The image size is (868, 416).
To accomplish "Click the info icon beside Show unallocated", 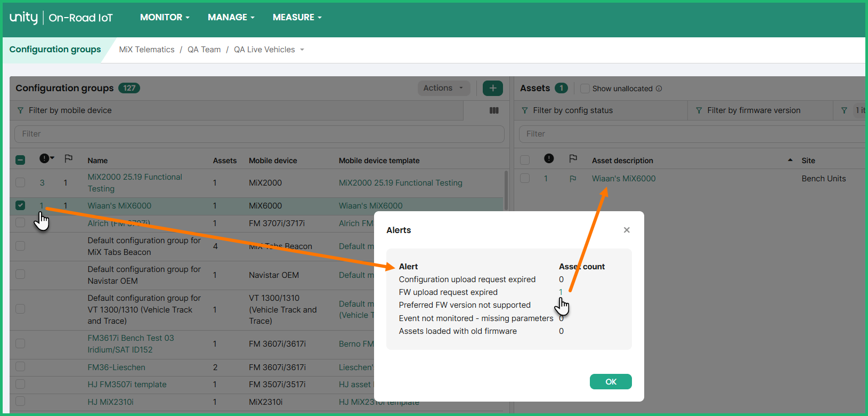I will pos(659,89).
